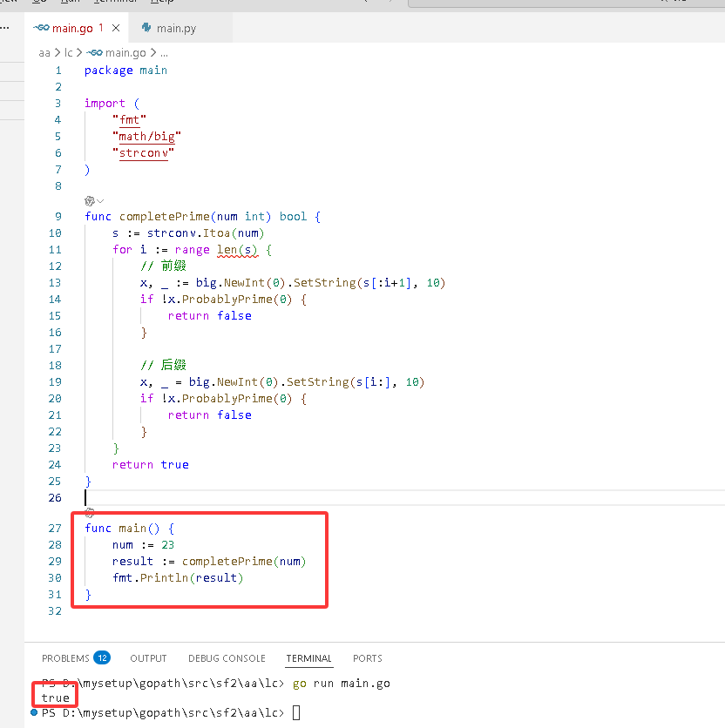Open the PROBLEMS panel tab
725x728 pixels.
(65, 658)
